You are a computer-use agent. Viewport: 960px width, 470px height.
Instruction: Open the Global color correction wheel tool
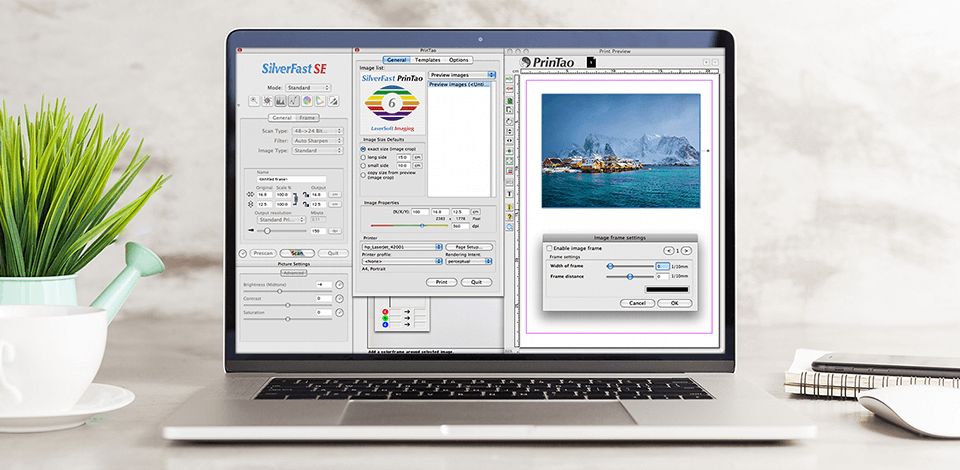tap(307, 101)
